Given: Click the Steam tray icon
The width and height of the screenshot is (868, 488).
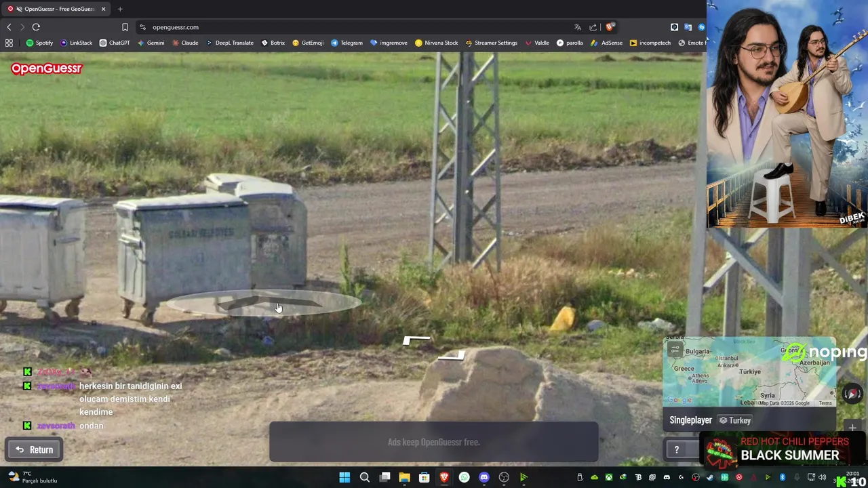Looking at the screenshot, I should click(x=710, y=477).
